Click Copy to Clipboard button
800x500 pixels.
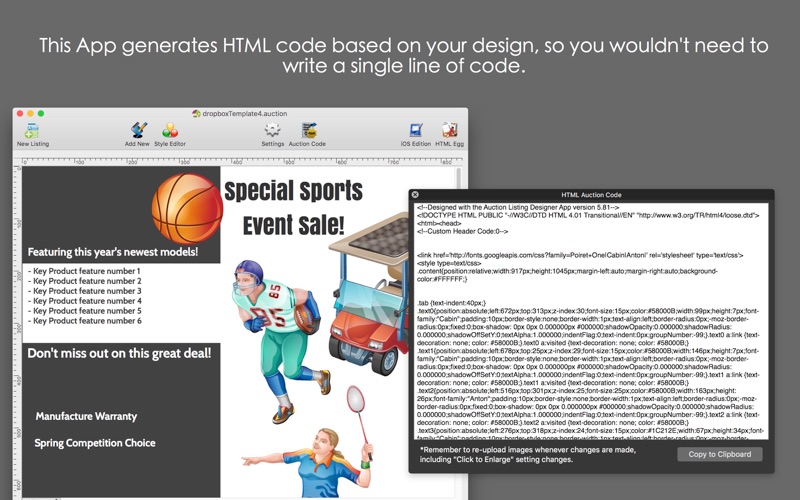tap(719, 454)
